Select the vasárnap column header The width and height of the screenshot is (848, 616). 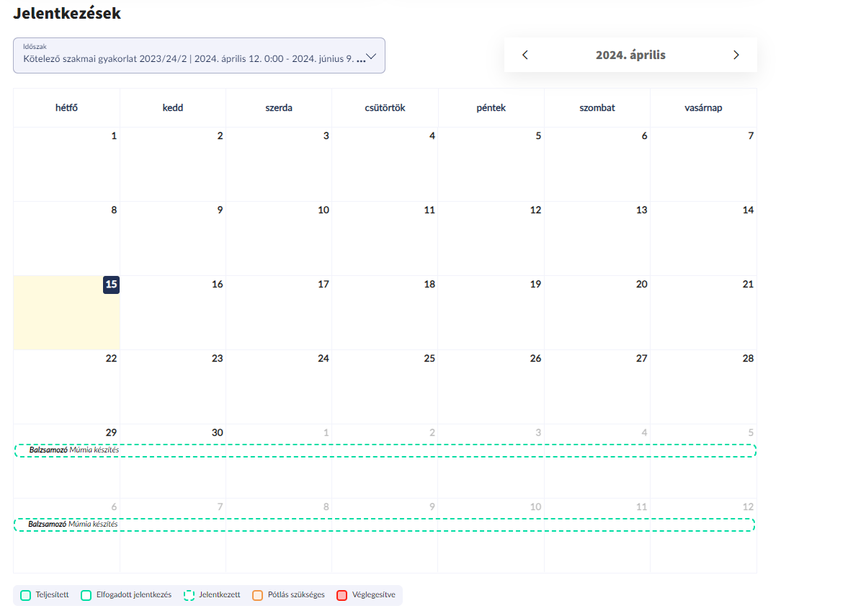point(703,108)
